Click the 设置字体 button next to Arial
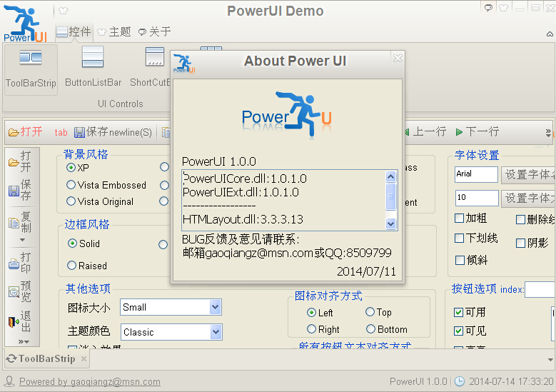The image size is (556, 392). pyautogui.click(x=528, y=174)
